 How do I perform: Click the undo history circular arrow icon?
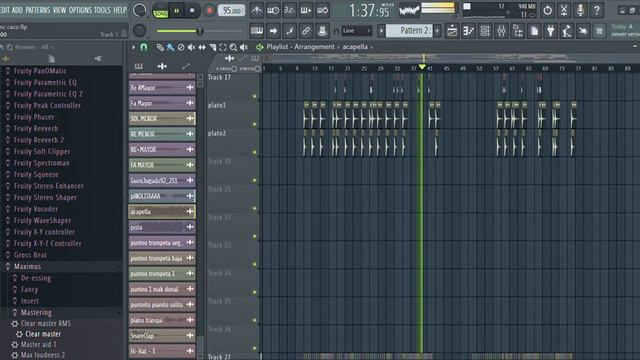(x=547, y=10)
